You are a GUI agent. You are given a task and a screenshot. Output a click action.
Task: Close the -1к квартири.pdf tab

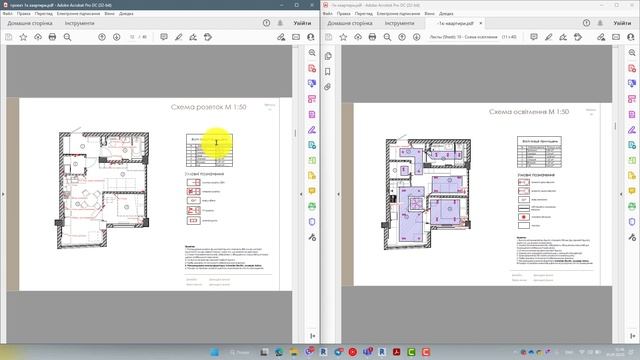pos(481,23)
